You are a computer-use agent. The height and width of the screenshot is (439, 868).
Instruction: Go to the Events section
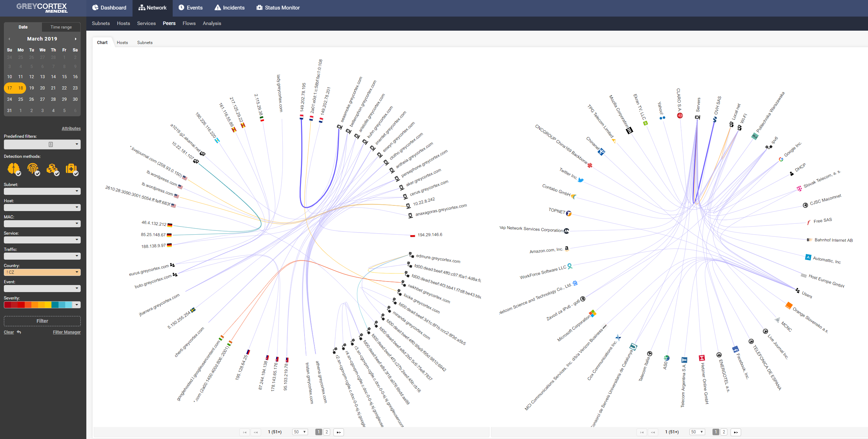(x=190, y=8)
